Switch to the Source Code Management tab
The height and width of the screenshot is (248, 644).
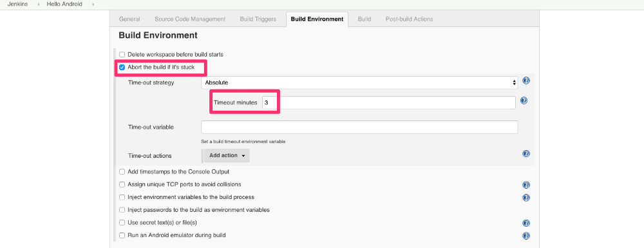coord(190,19)
